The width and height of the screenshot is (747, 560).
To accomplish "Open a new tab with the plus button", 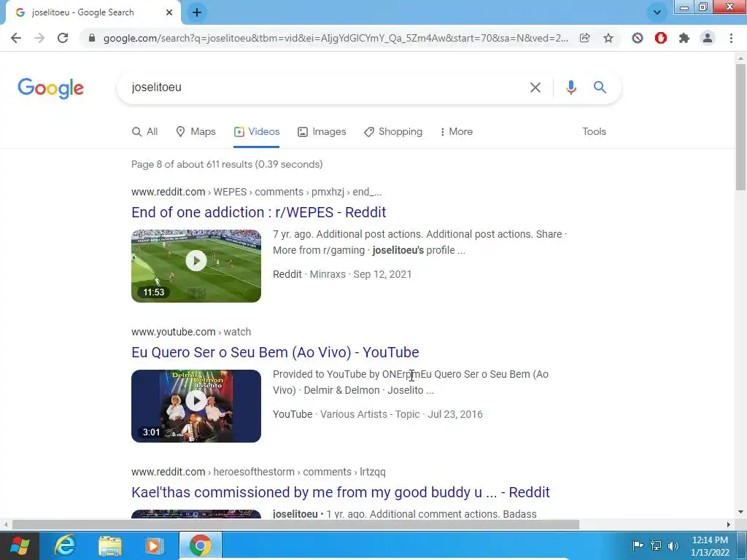I will pyautogui.click(x=197, y=12).
